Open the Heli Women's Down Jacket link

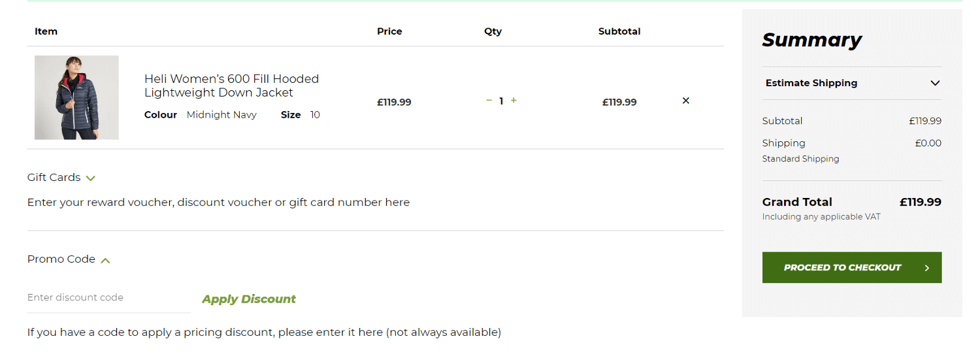coord(231,86)
